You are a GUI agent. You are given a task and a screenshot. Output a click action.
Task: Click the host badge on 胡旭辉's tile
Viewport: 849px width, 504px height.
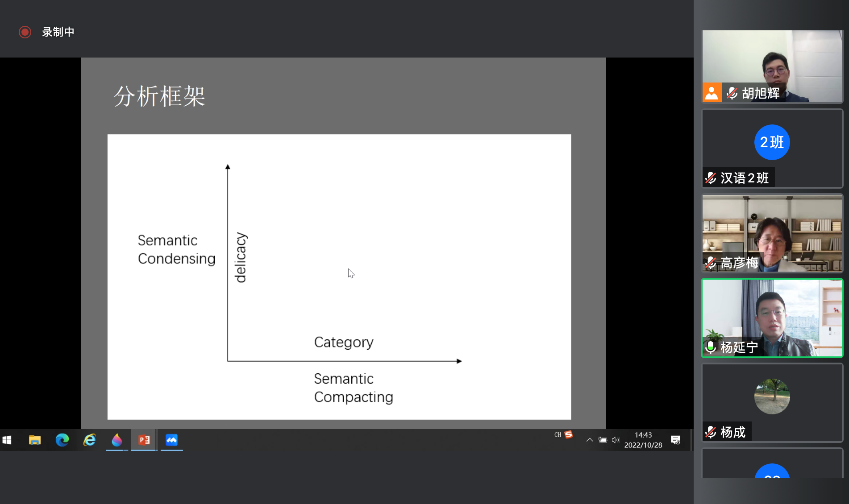(x=712, y=93)
